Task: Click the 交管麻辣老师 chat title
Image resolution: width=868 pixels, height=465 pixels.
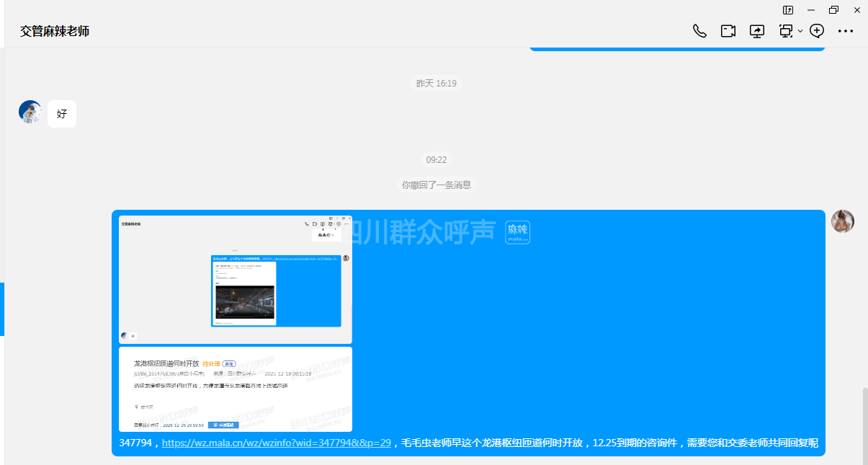Action: [55, 32]
